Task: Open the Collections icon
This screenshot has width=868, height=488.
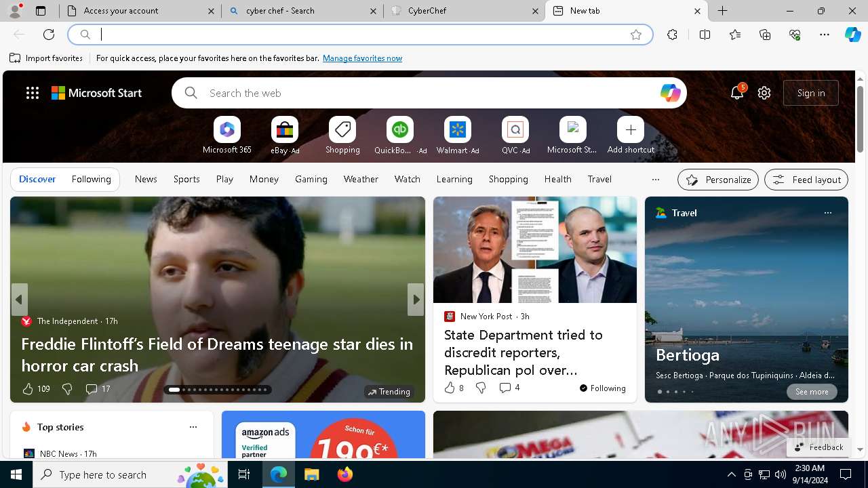Action: point(765,35)
